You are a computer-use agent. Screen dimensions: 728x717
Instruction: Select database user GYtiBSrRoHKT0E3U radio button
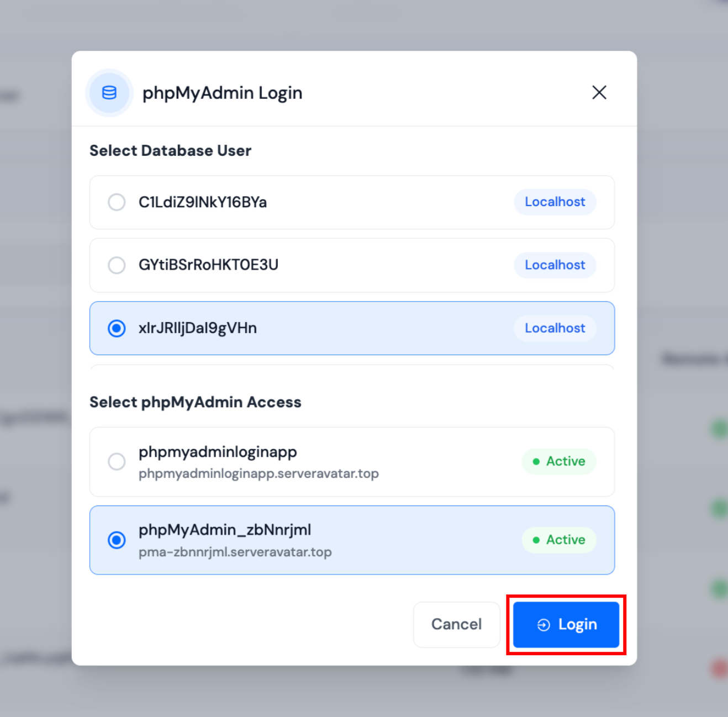pos(117,265)
